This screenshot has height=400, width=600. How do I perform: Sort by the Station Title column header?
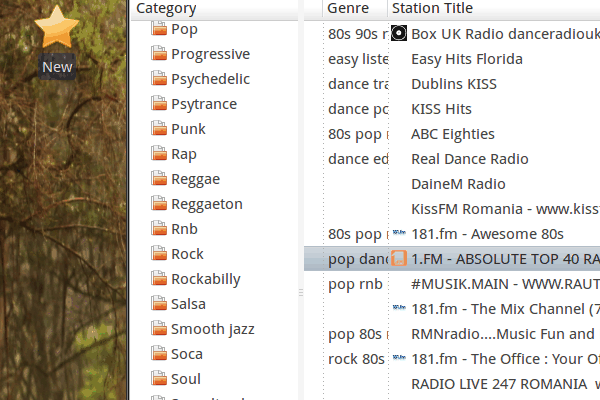[432, 8]
